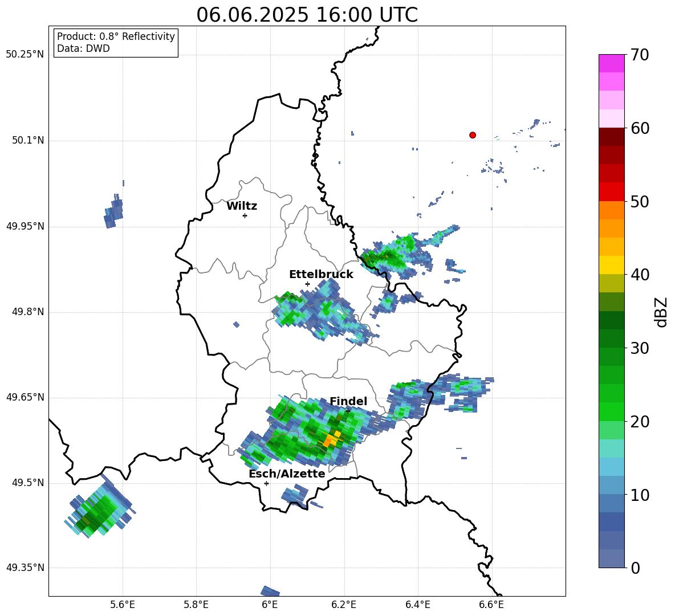Click the Esch/Alzette city label

pos(287,474)
